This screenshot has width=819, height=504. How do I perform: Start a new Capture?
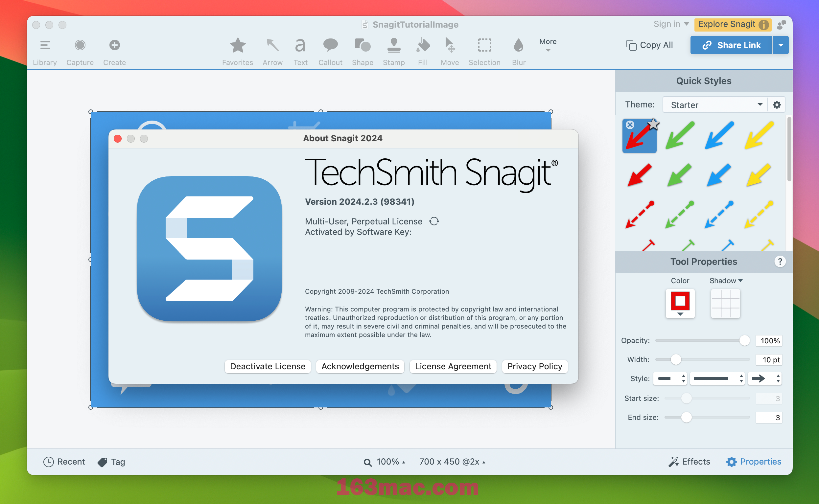click(x=80, y=52)
